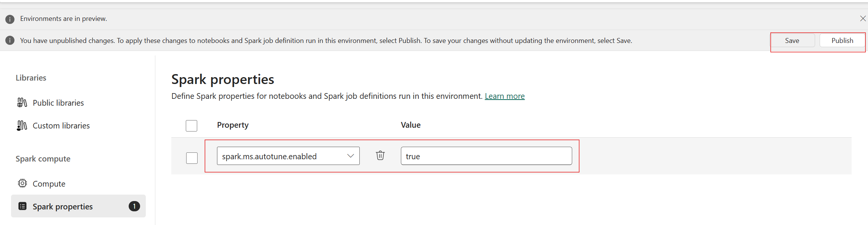Viewport: 868px width, 225px height.
Task: Click the badge showing 1 on Spark properties
Action: pos(134,206)
